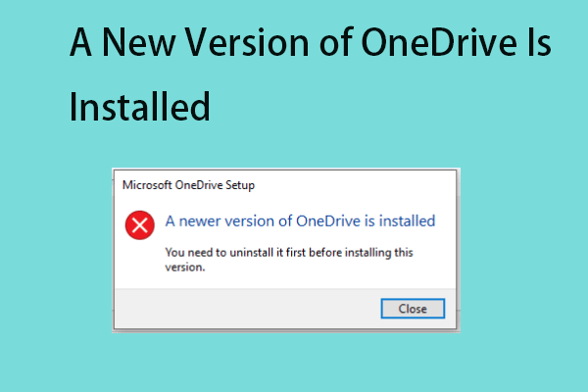Click the word "Microsoft" in dialog title bar
This screenshot has height=392, width=588.
[146, 183]
